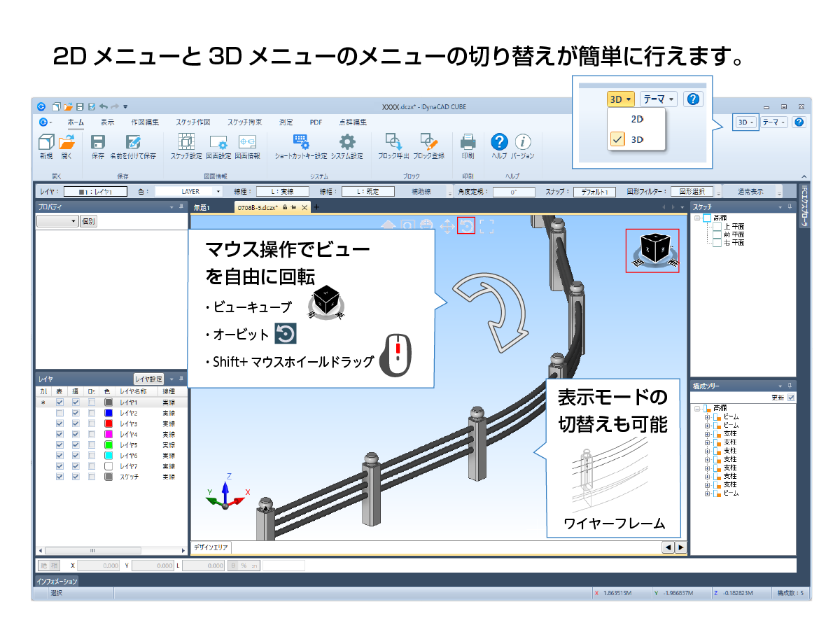The image size is (840, 630).
Task: Enable the display checkbox for レイヤ2
Action: point(60,413)
